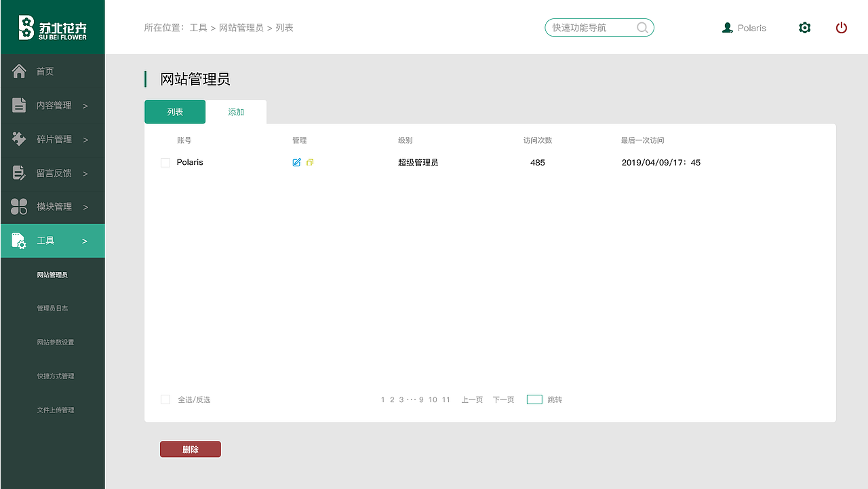Expand the 留言反馈 sidebar menu

click(52, 173)
